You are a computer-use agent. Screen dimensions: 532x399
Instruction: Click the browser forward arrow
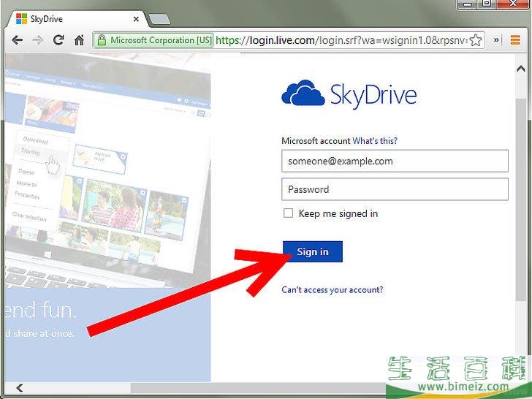(x=38, y=40)
